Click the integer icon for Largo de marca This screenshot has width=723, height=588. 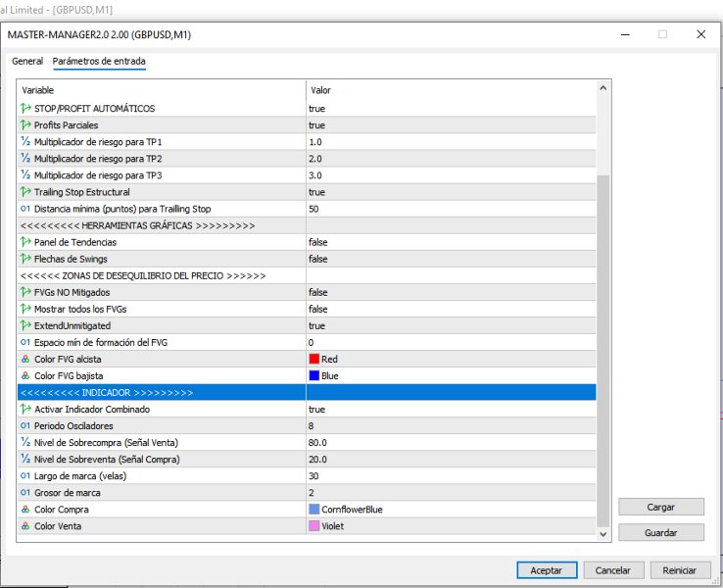pyautogui.click(x=25, y=476)
